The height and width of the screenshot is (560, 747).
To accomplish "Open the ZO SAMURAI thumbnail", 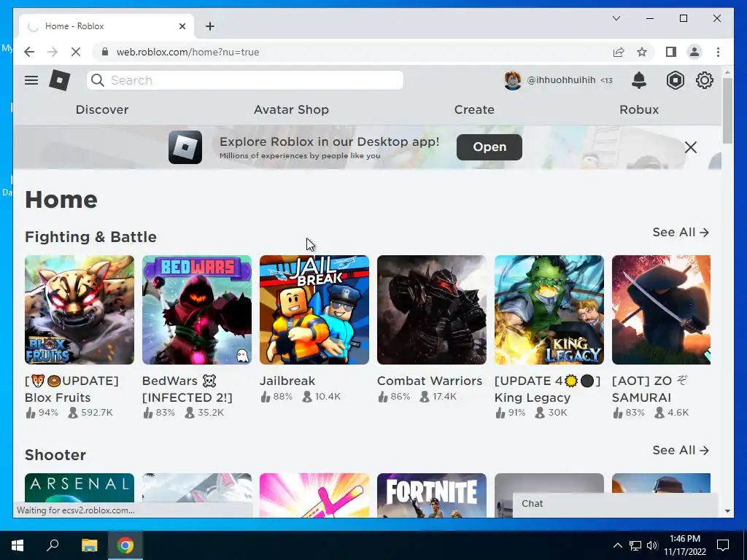I will [x=661, y=310].
